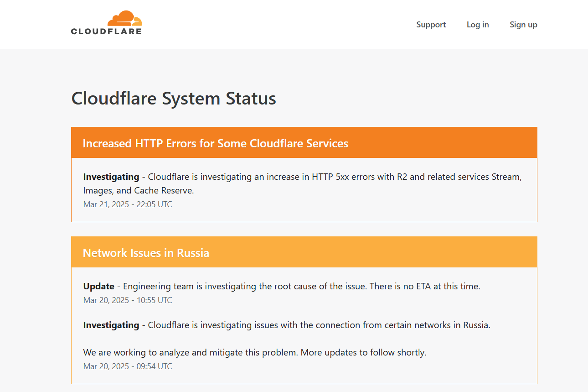This screenshot has height=392, width=588.
Task: Click the 'certain networks in Russia' description text
Action: coord(319,325)
